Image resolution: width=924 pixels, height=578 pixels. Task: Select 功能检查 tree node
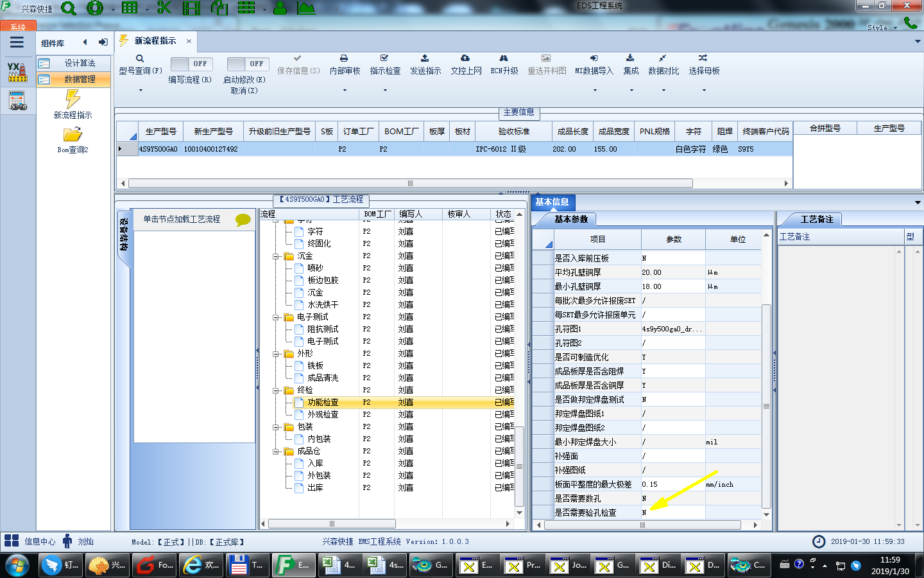pos(323,403)
